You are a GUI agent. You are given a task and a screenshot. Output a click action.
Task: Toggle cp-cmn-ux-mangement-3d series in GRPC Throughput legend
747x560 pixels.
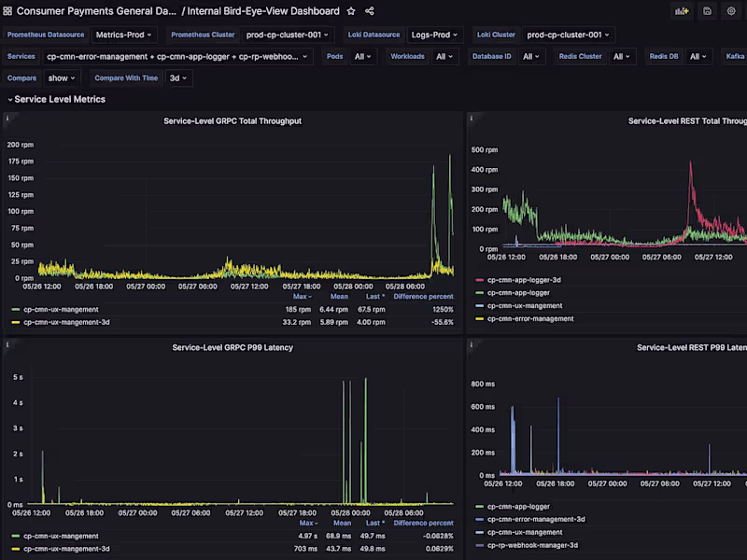(66, 322)
